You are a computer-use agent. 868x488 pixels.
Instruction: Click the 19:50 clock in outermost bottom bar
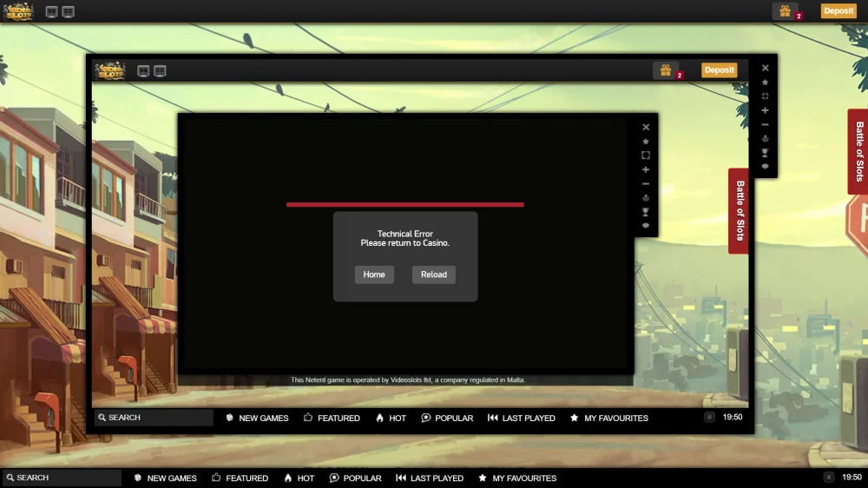coord(852,477)
